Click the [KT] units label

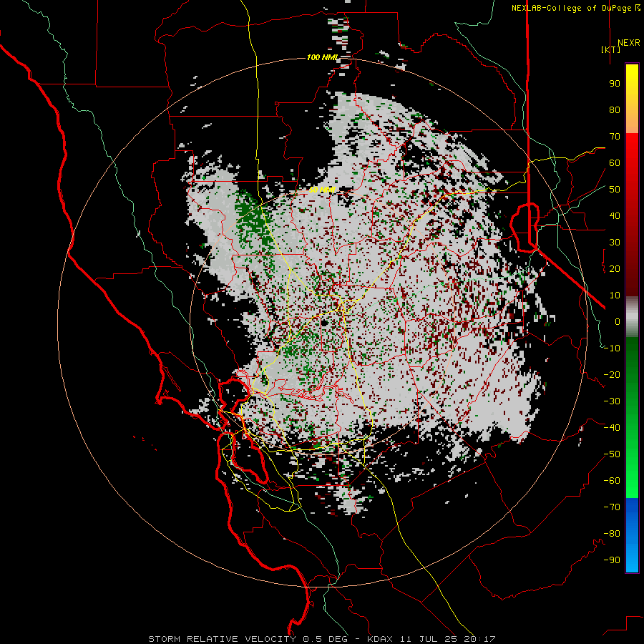pyautogui.click(x=611, y=49)
